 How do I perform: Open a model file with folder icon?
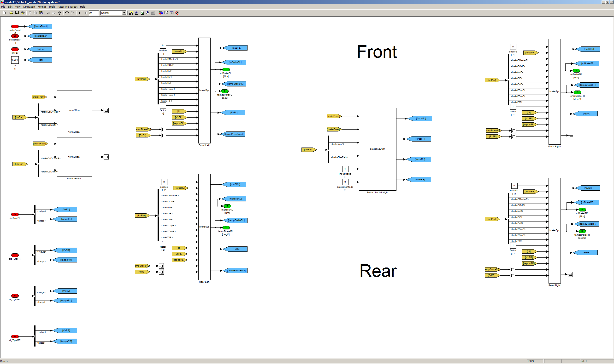click(x=11, y=13)
